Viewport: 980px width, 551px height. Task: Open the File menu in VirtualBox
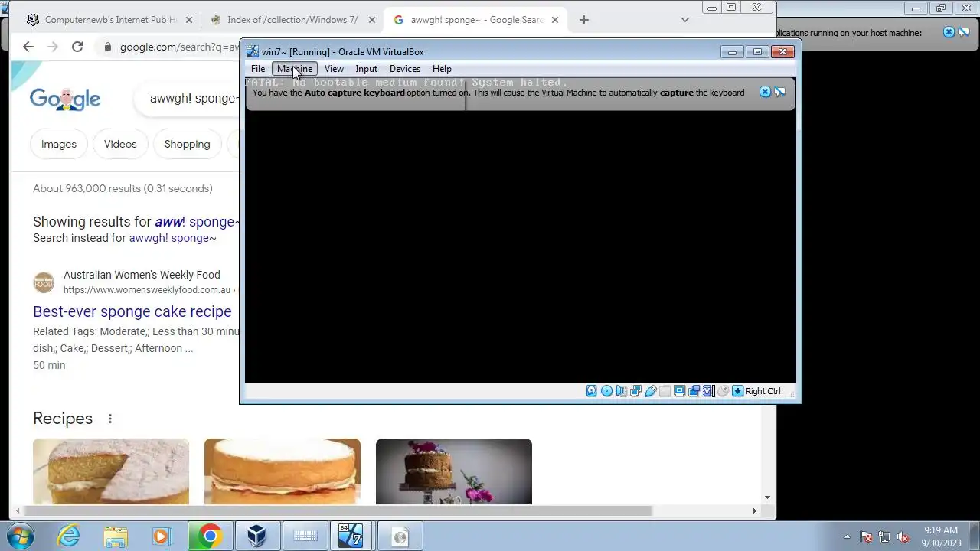258,69
